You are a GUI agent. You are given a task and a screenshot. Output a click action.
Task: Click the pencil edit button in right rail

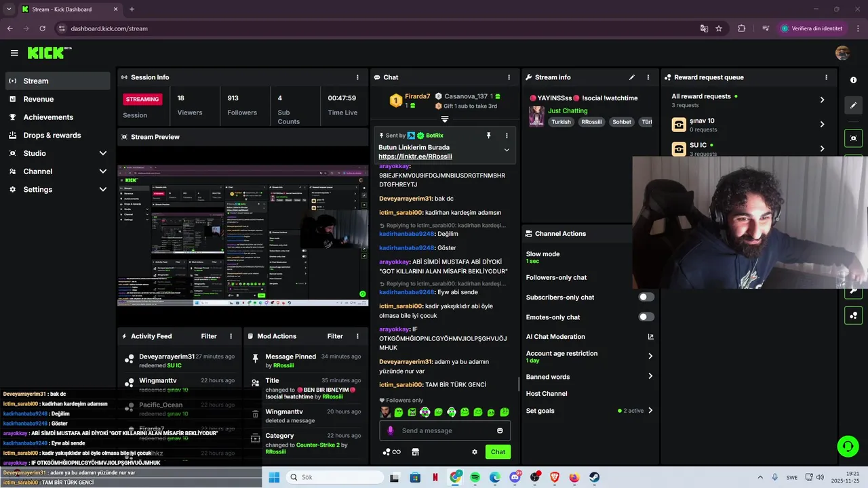point(853,106)
